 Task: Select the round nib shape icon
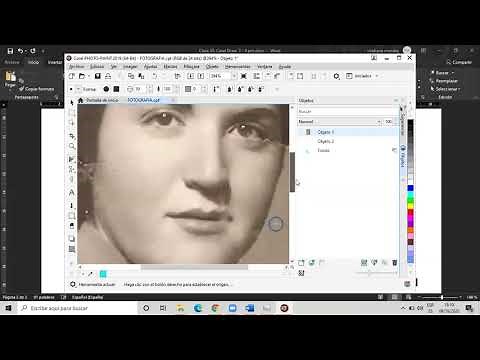pyautogui.click(x=106, y=89)
